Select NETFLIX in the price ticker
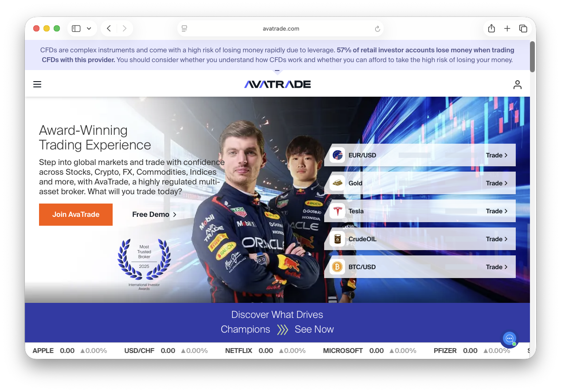Screen dimensions: 561x392 coord(239,350)
